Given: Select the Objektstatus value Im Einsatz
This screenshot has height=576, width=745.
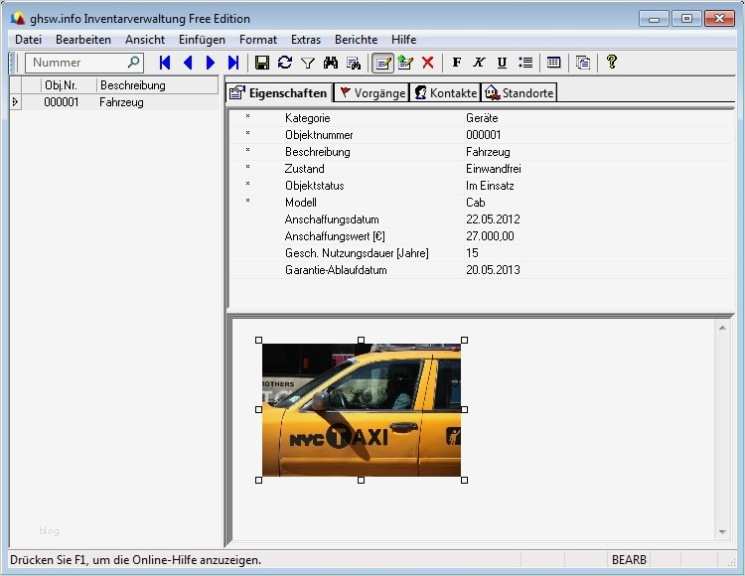Looking at the screenshot, I should (490, 186).
